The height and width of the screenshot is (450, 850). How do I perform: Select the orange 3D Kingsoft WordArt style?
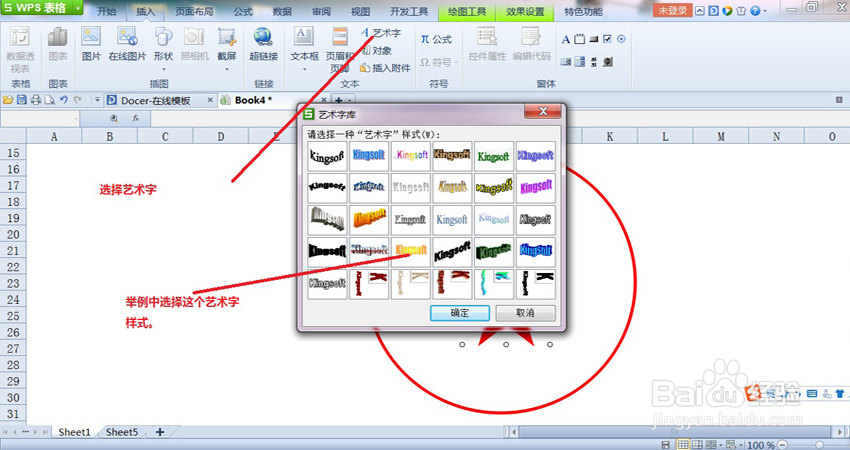369,220
